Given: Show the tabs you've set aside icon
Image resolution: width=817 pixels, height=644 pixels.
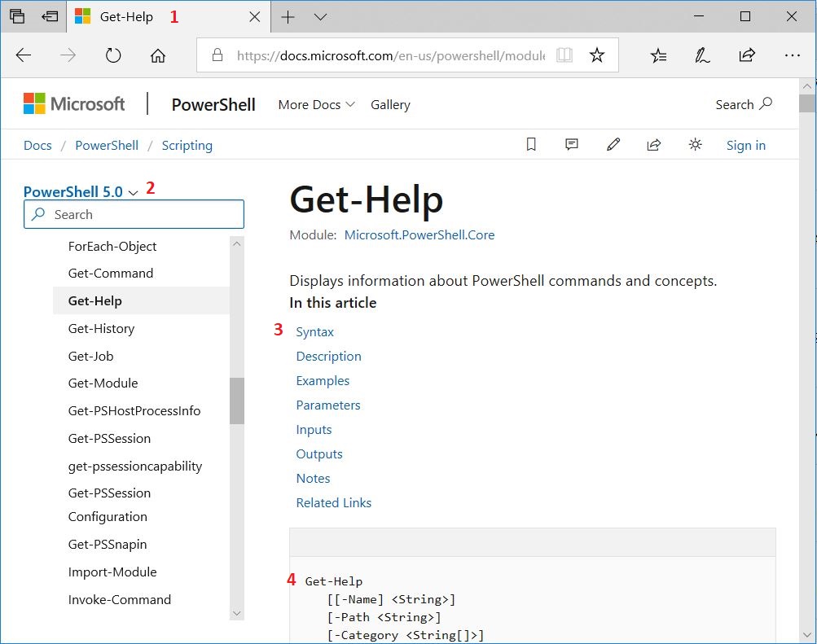Looking at the screenshot, I should pos(17,16).
